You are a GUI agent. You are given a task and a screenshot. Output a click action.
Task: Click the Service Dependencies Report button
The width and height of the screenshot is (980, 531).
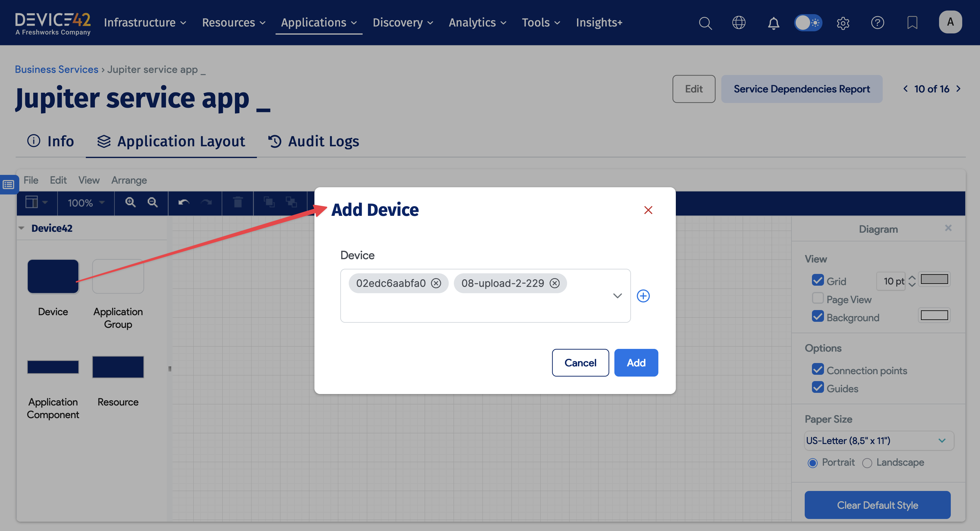coord(802,88)
